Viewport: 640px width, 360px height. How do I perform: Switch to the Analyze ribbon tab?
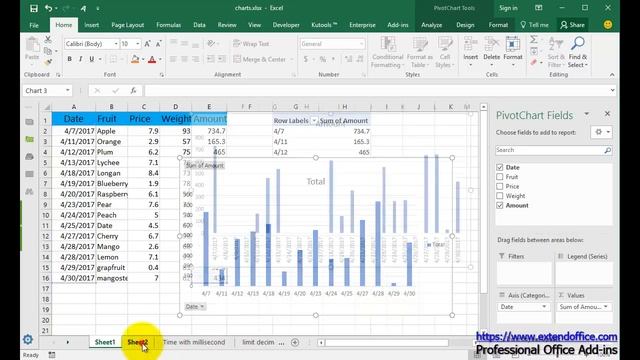(x=431, y=25)
